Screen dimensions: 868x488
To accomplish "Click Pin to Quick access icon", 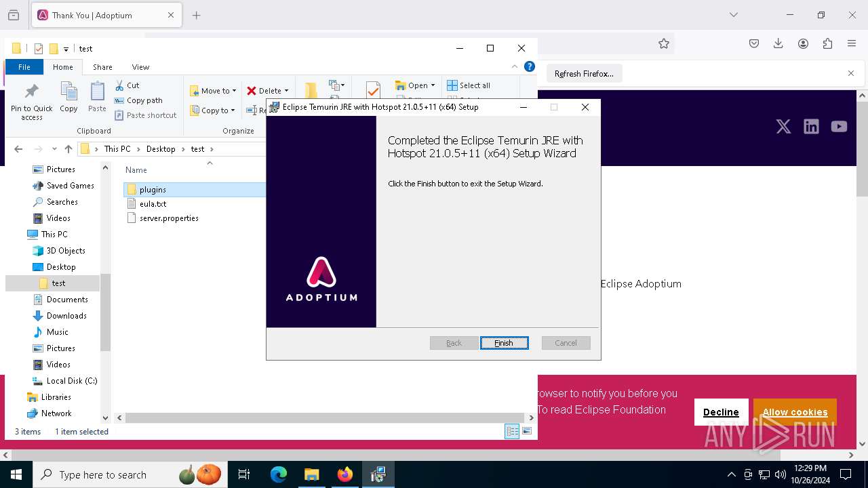I will click(31, 102).
